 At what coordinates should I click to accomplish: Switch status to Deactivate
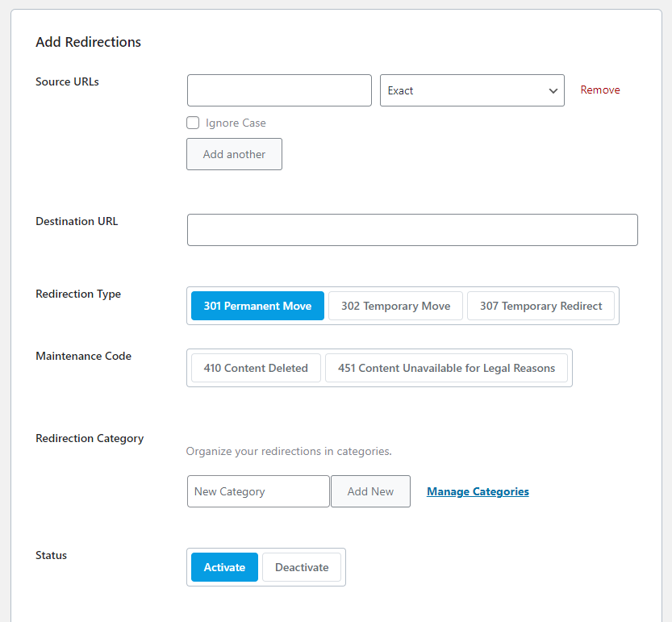302,567
